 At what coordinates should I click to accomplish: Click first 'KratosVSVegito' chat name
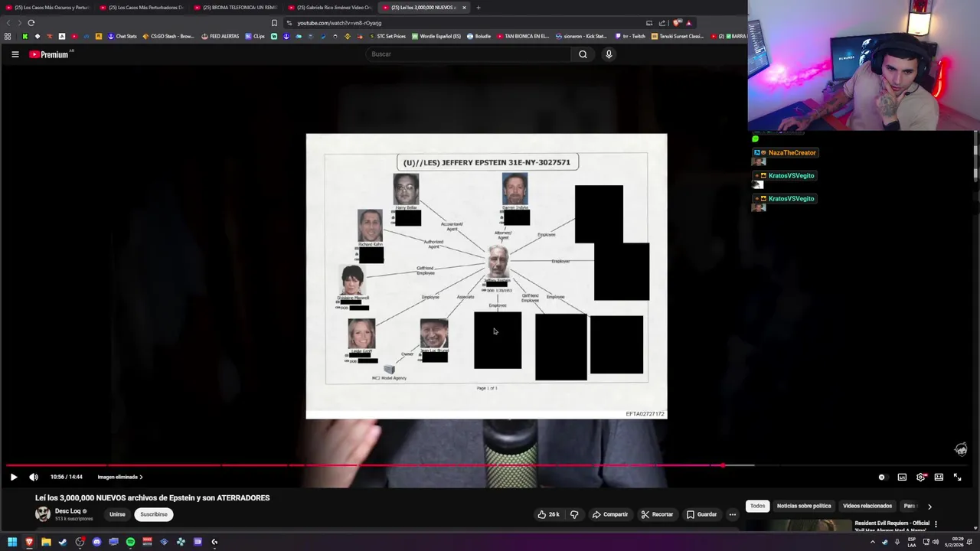(791, 176)
